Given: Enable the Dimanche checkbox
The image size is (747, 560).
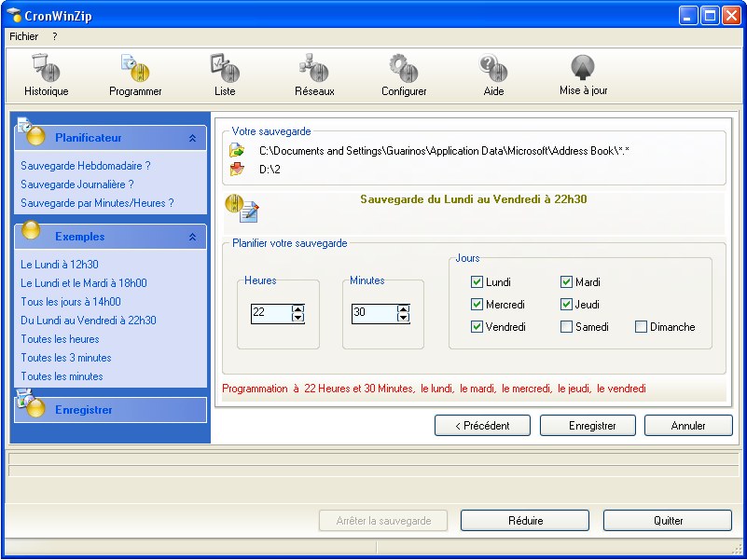Looking at the screenshot, I should coord(641,327).
